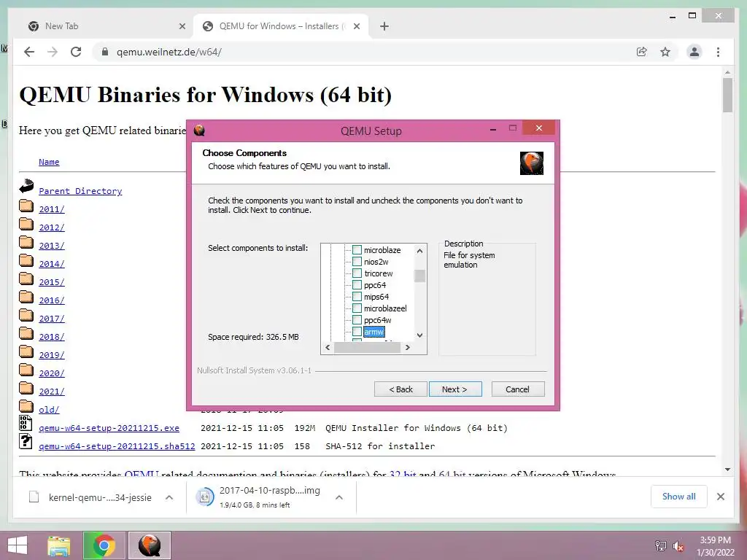The width and height of the screenshot is (747, 560).
Task: Click the Back button in QEMU Setup
Action: point(400,389)
